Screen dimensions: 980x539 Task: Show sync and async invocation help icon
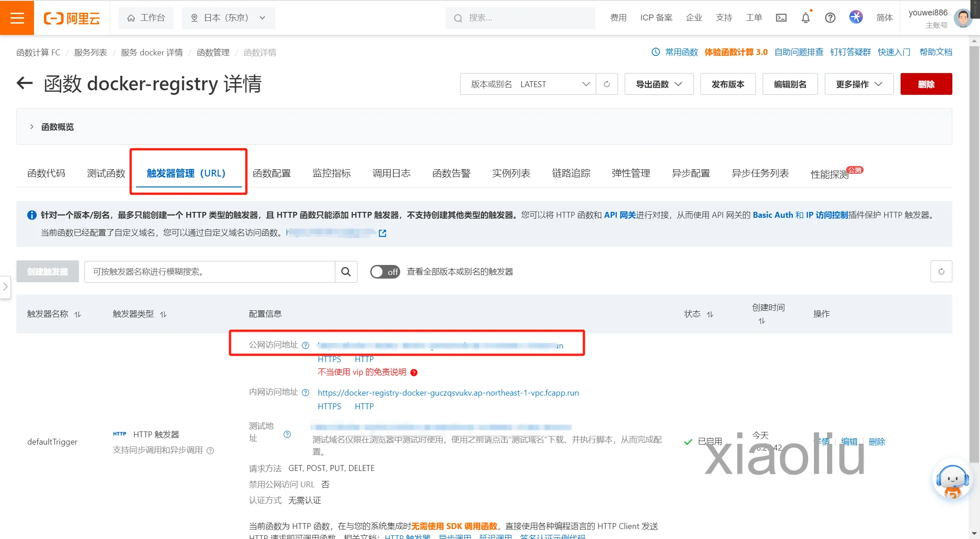pyautogui.click(x=210, y=451)
